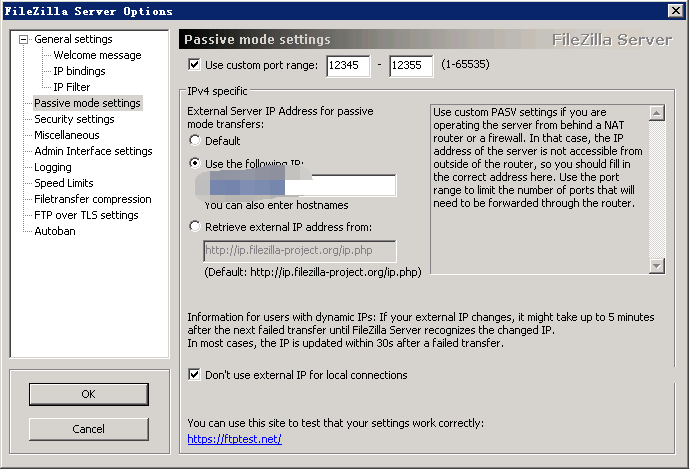Click the port range start field 12345
690x469 pixels.
point(348,66)
